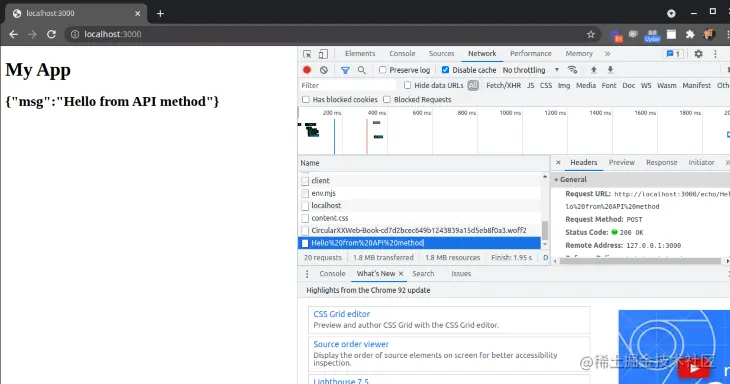
Task: Show more request detail tabs chevron
Action: [727, 162]
